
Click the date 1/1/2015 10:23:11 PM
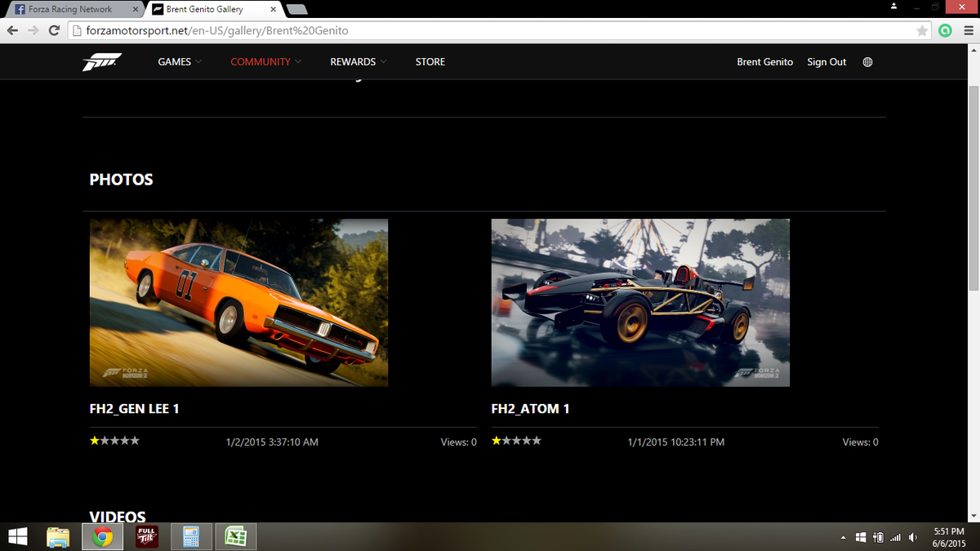(675, 442)
